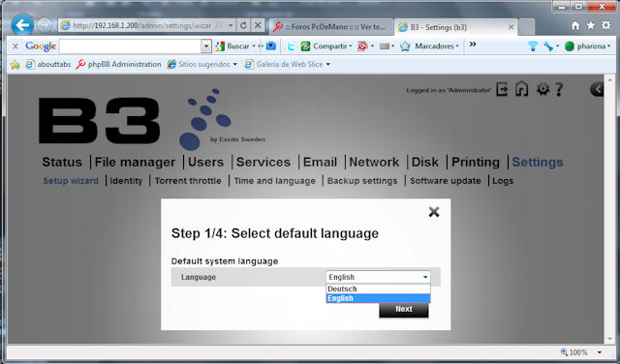The width and height of the screenshot is (620, 364).
Task: Open Setup wizard submenu link
Action: [x=71, y=181]
